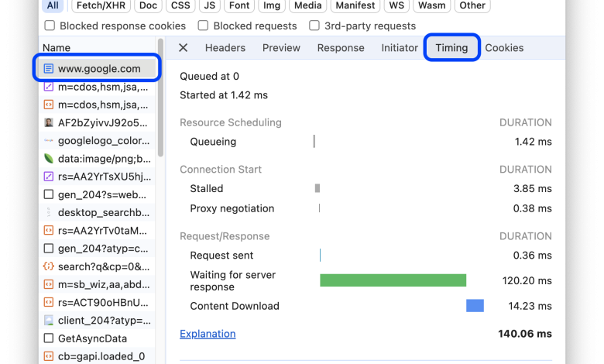Click the Google logo icon beside googlelogo_color
Image resolution: width=604 pixels, height=364 pixels.
(49, 141)
